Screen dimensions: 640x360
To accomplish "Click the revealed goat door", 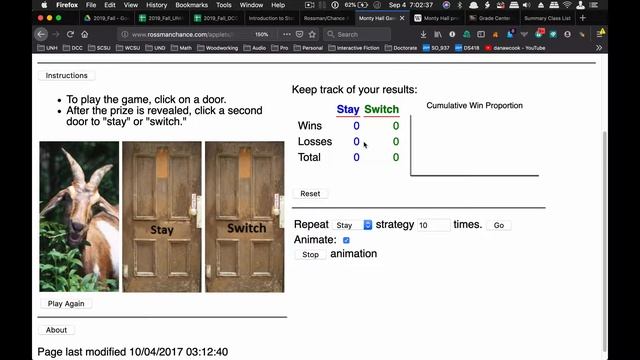I will 79,217.
